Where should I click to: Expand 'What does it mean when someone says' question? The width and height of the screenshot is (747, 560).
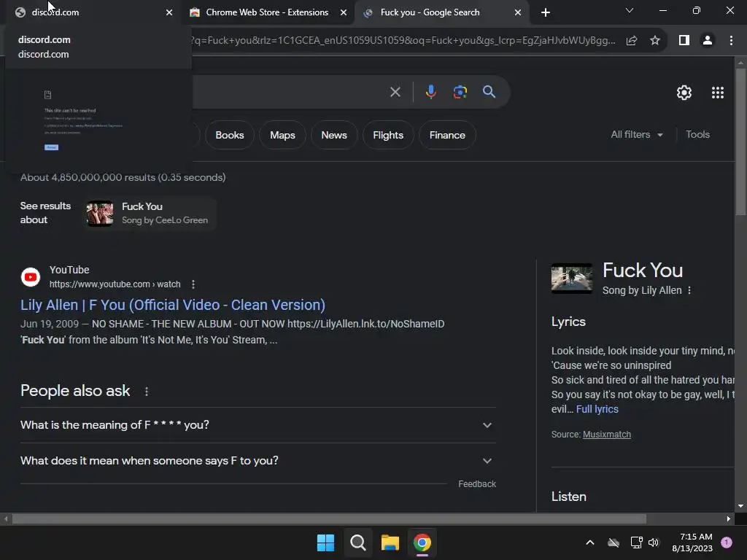258,461
